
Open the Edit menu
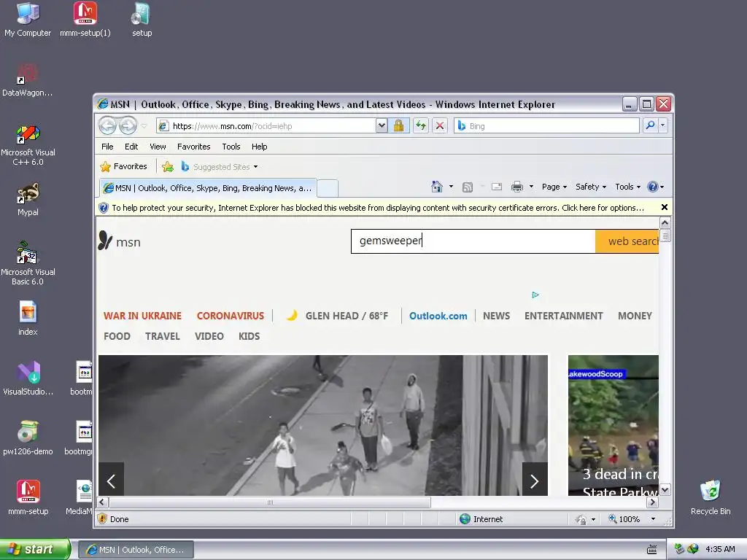pos(131,147)
